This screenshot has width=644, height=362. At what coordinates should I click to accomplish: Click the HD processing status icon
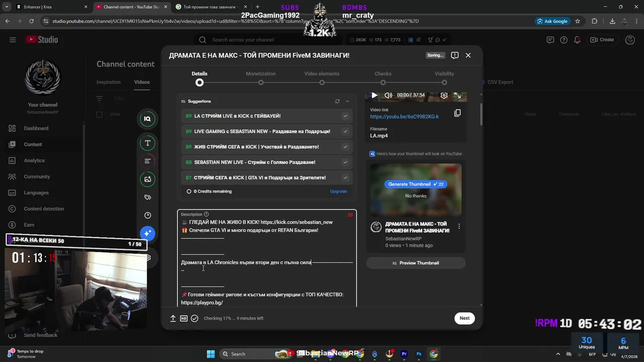(x=184, y=318)
